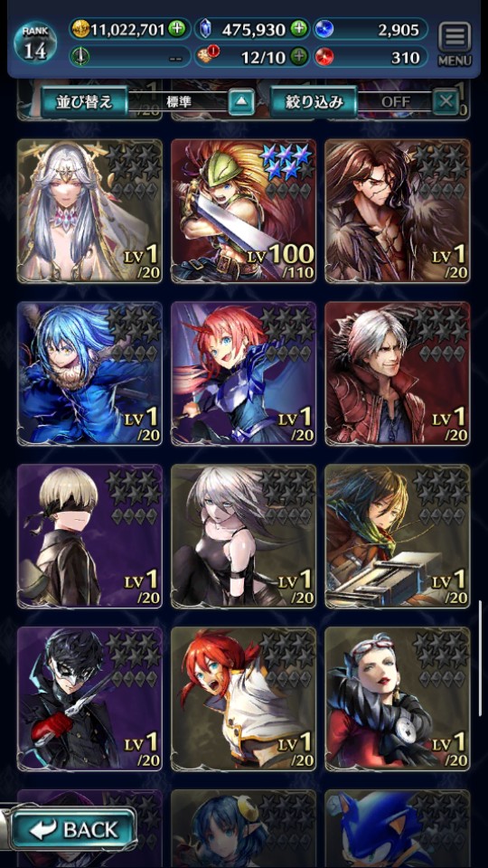This screenshot has height=868, width=488.
Task: Open the 絞り込み filter options
Action: 314,102
